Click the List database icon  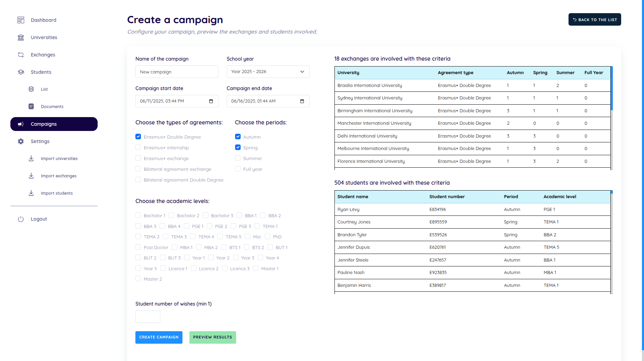(x=31, y=89)
